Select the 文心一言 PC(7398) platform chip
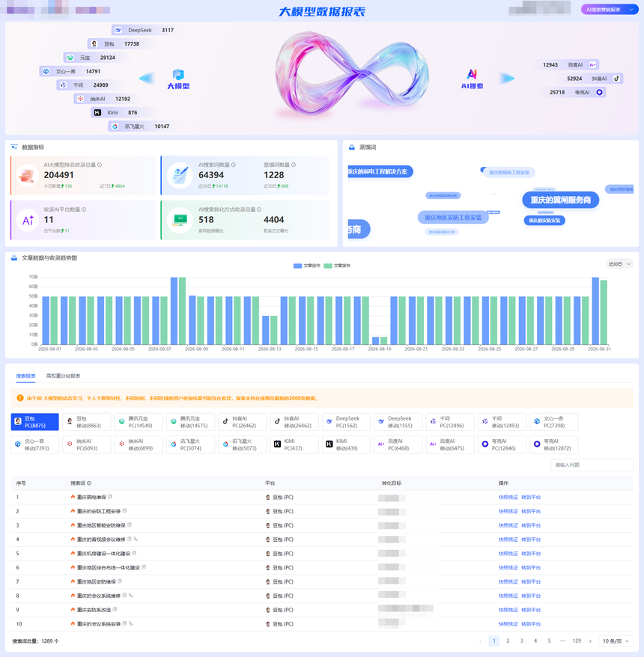The width and height of the screenshot is (644, 657). [x=555, y=422]
